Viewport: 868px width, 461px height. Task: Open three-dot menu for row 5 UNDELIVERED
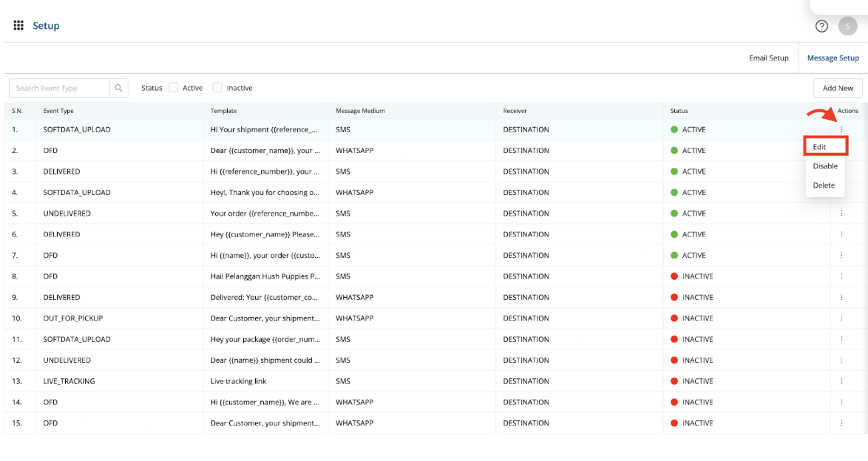pos(841,214)
